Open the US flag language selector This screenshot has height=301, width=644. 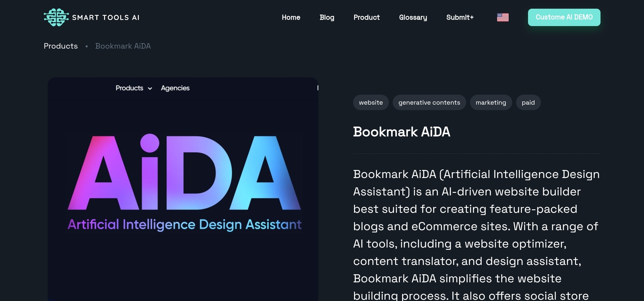[503, 17]
